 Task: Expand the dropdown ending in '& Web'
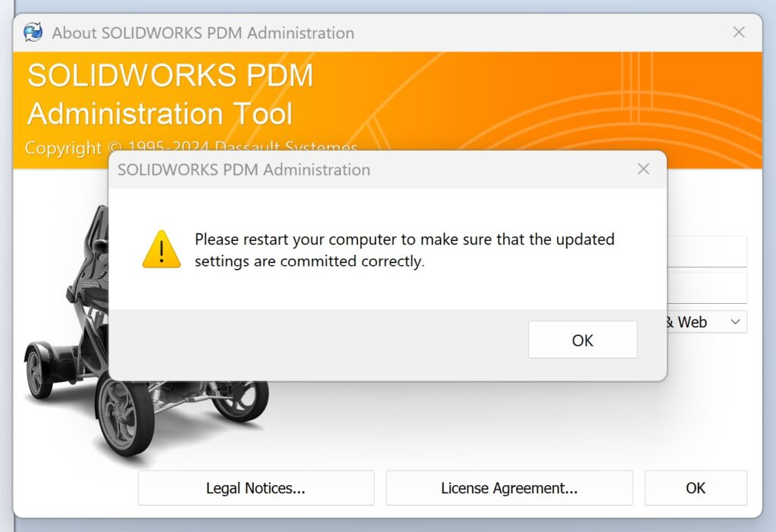(735, 322)
